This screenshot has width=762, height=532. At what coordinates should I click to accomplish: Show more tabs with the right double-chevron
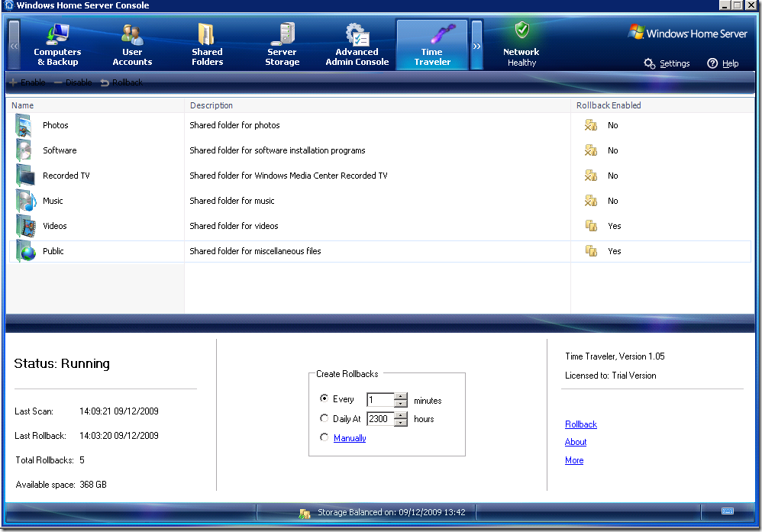click(476, 45)
